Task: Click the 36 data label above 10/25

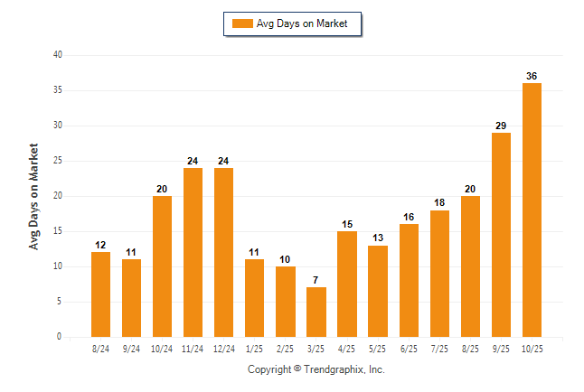Action: point(532,76)
